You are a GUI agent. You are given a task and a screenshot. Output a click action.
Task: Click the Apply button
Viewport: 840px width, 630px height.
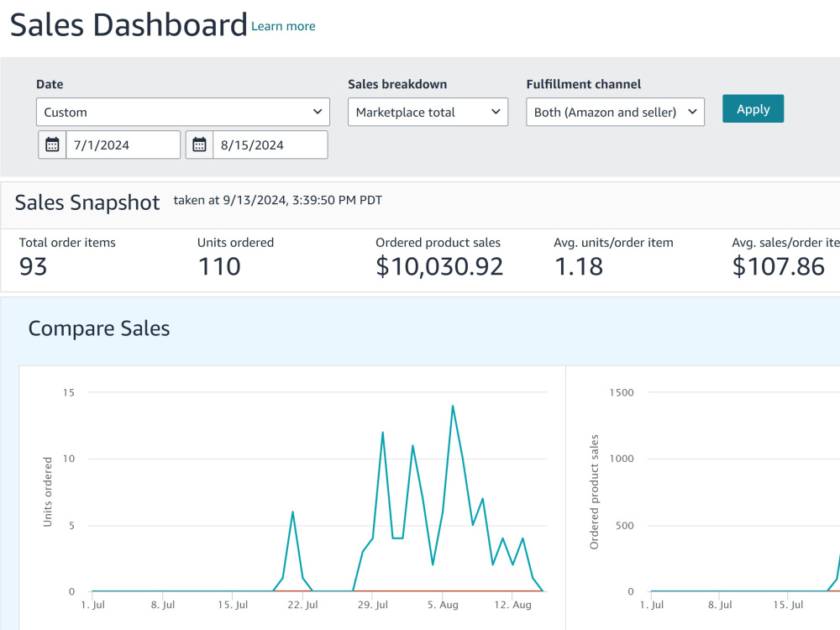(753, 108)
